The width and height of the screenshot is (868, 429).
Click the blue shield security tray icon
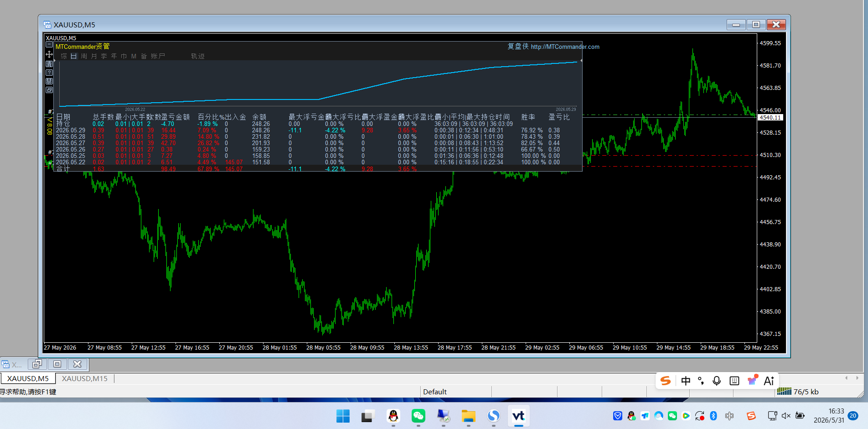tap(618, 416)
